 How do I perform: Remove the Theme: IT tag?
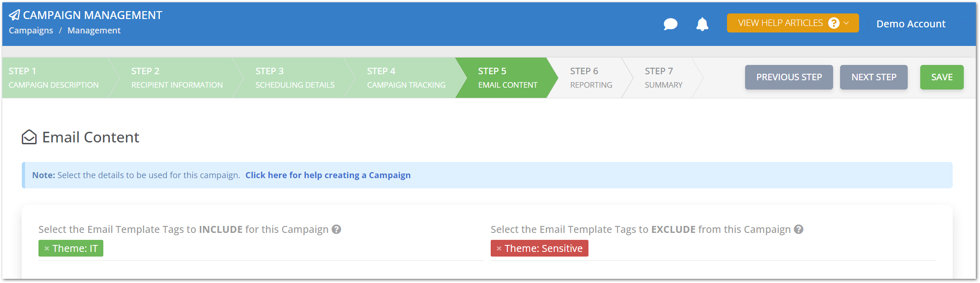(x=47, y=249)
